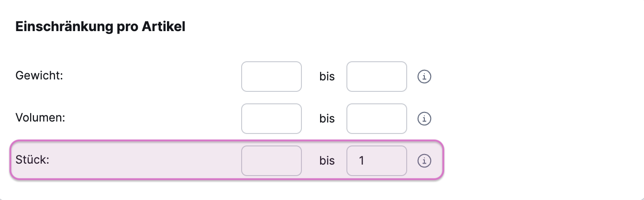Focus the Gewicht minimum input field

point(271,77)
